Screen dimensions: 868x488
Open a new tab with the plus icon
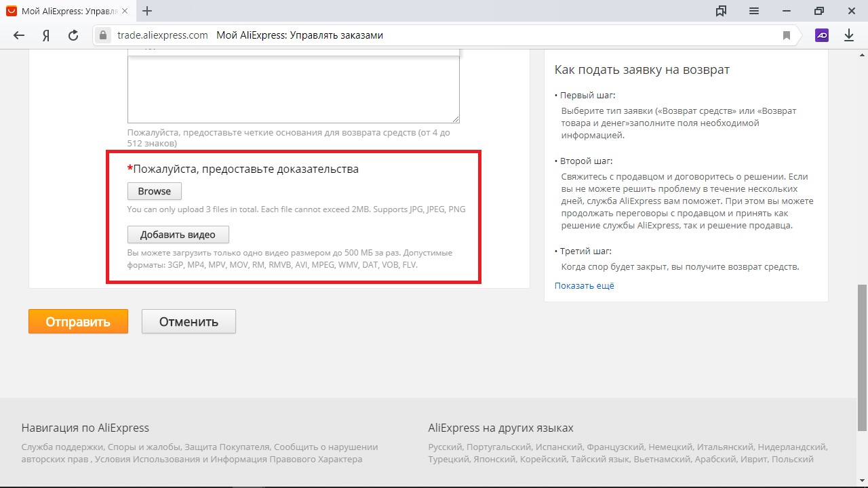[147, 11]
